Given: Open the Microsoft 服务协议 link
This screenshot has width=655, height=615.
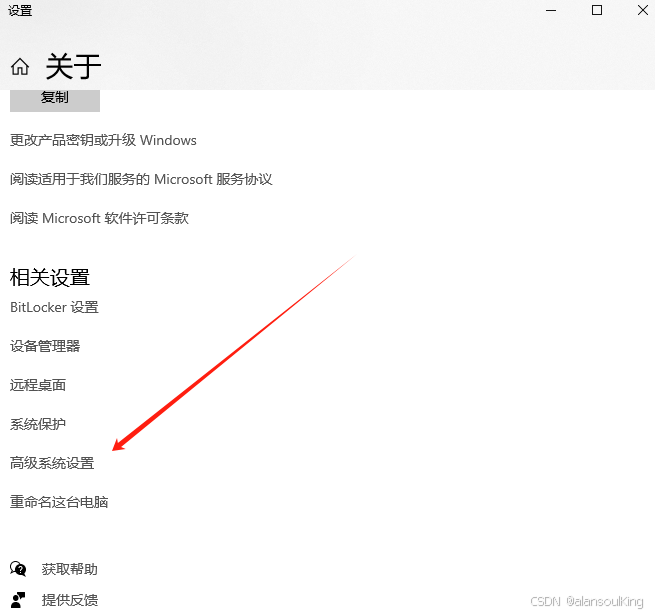Looking at the screenshot, I should point(141,179).
